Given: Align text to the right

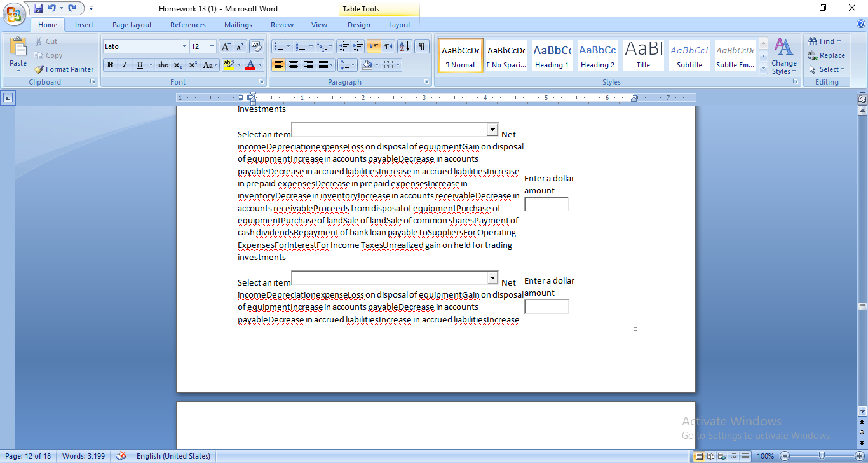Looking at the screenshot, I should [308, 65].
